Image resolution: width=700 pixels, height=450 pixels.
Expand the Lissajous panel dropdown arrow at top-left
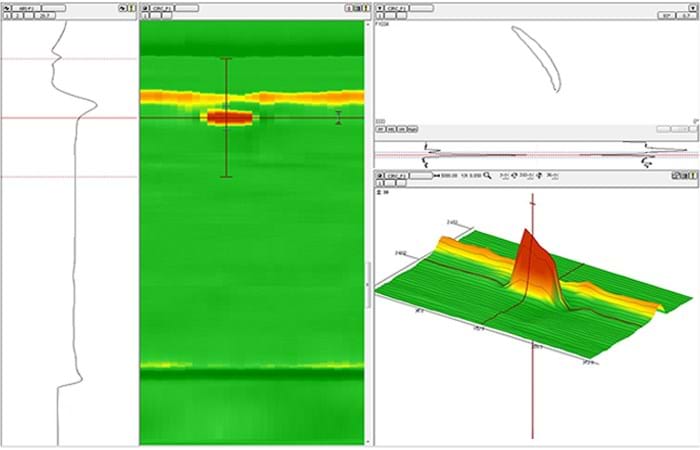click(380, 6)
